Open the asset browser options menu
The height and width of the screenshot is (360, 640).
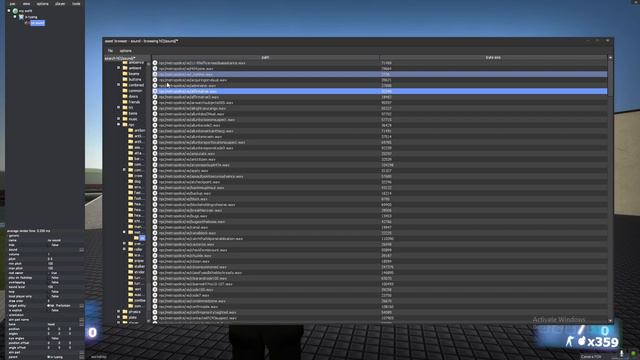click(x=126, y=51)
